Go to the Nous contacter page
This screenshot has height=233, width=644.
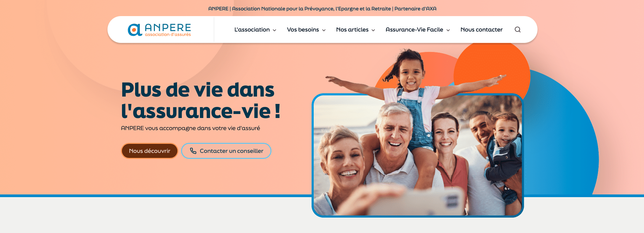(481, 30)
